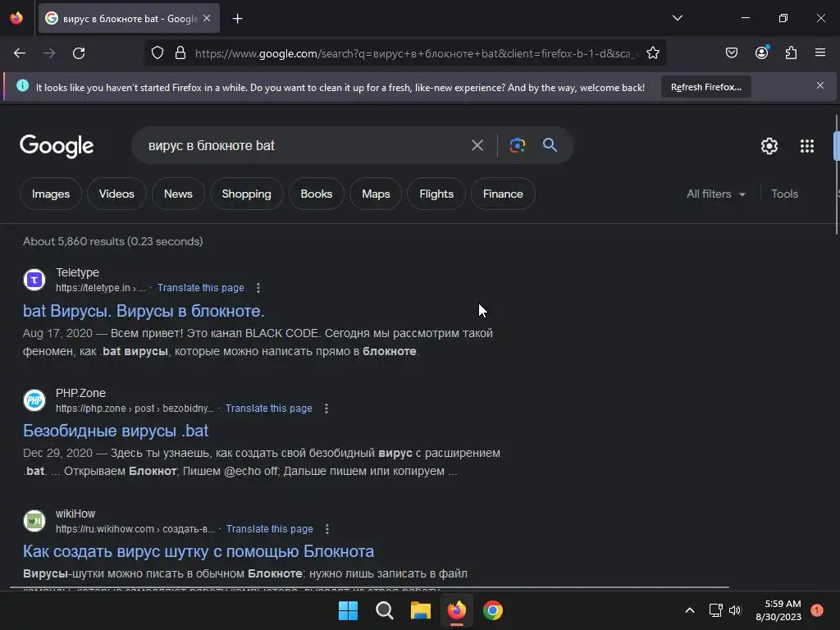Image resolution: width=840 pixels, height=630 pixels.
Task: Translate the Teletype result page
Action: 200,288
